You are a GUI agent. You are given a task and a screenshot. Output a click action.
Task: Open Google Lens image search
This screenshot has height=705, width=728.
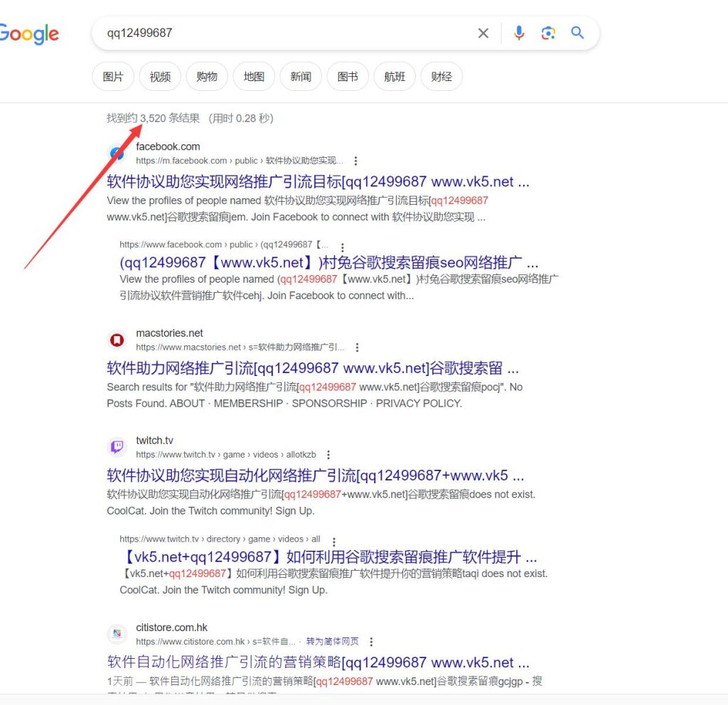coord(547,33)
